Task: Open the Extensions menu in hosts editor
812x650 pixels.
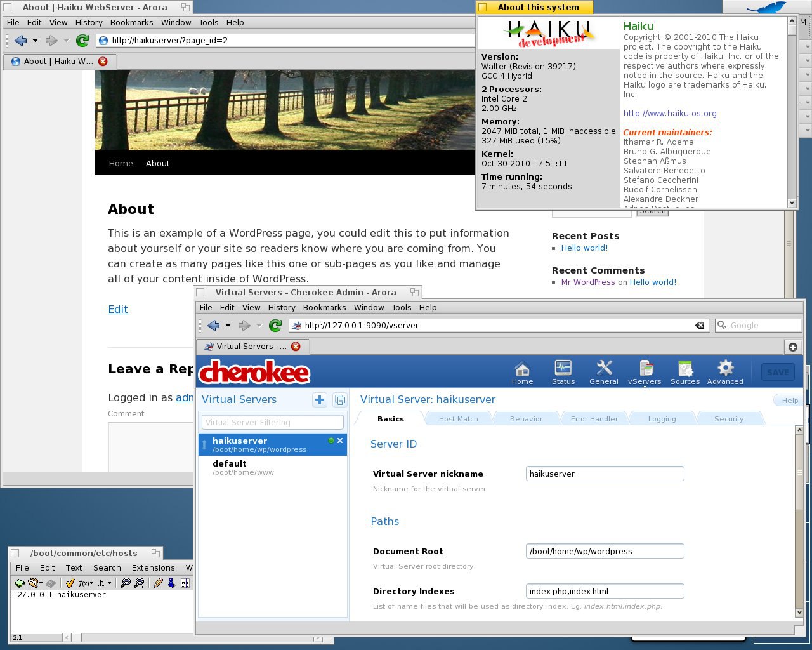Action: [153, 568]
